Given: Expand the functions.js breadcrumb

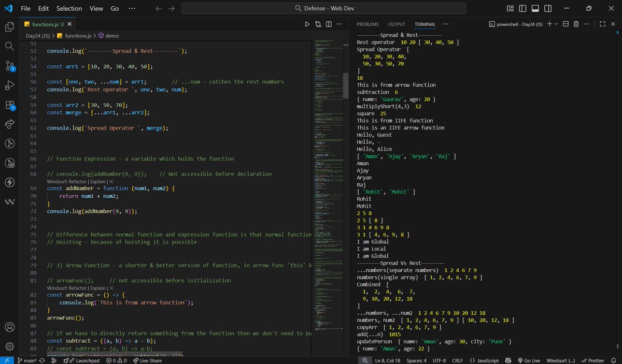Looking at the screenshot, I should pyautogui.click(x=75, y=36).
